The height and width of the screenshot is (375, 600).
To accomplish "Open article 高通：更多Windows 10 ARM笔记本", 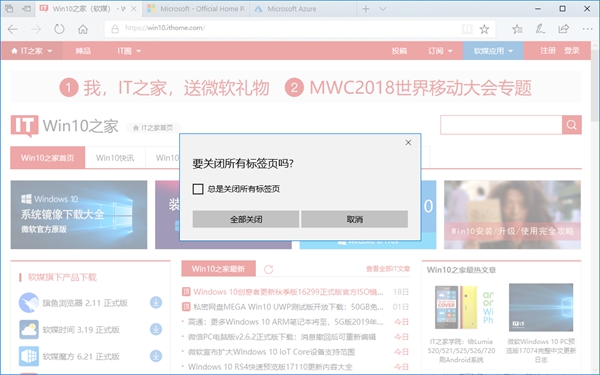I will (x=285, y=322).
